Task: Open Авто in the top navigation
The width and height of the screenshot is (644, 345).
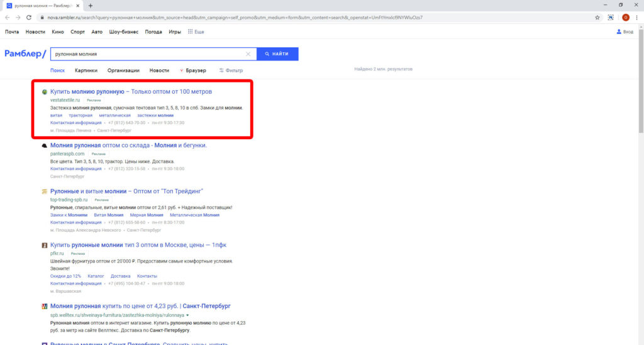Action: [x=97, y=31]
